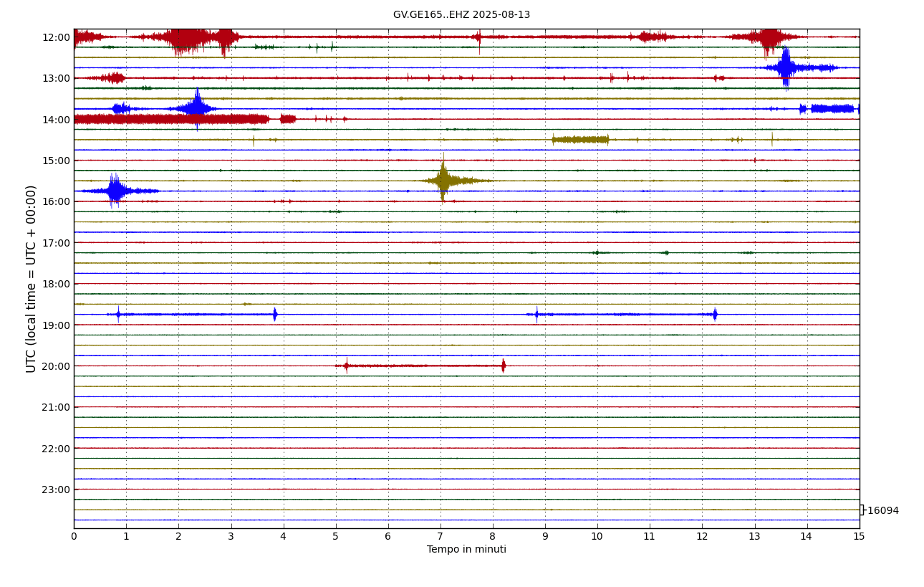Screen dimensions: 924x587
Task: Click the blue burst on the 12:45 trace
Action: point(786,67)
